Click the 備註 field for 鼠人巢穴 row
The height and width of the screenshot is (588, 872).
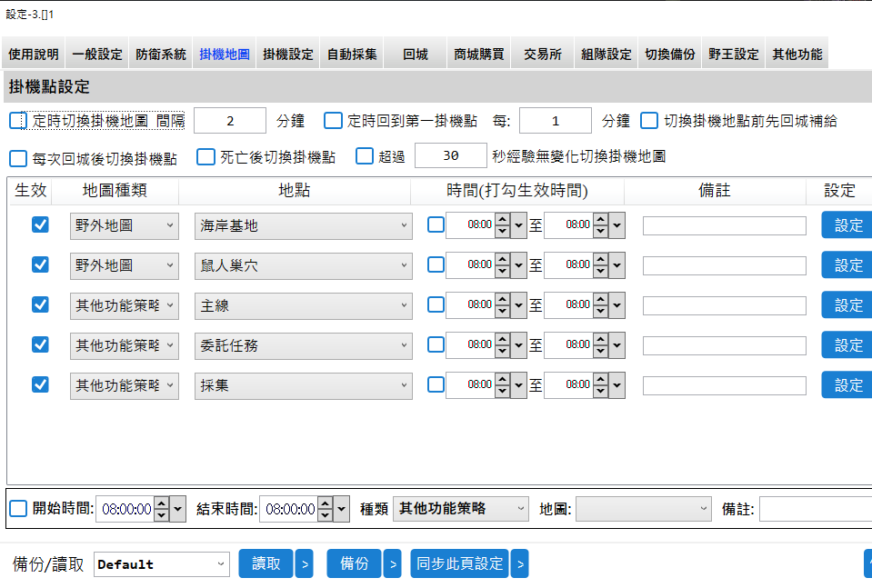click(724, 265)
